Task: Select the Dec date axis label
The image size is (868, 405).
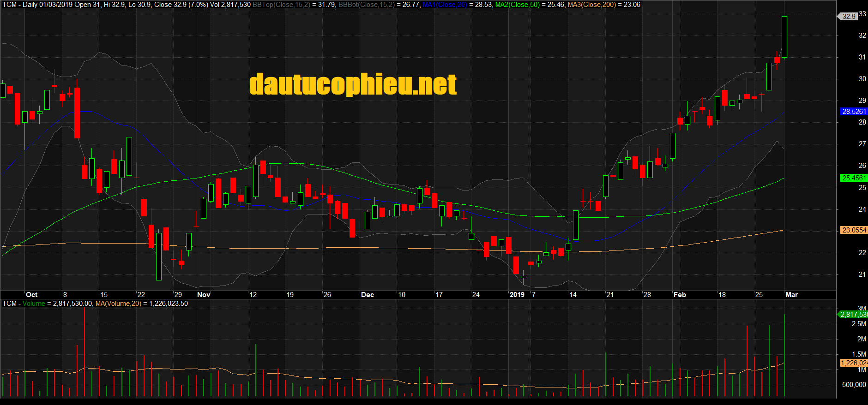Action: (368, 295)
